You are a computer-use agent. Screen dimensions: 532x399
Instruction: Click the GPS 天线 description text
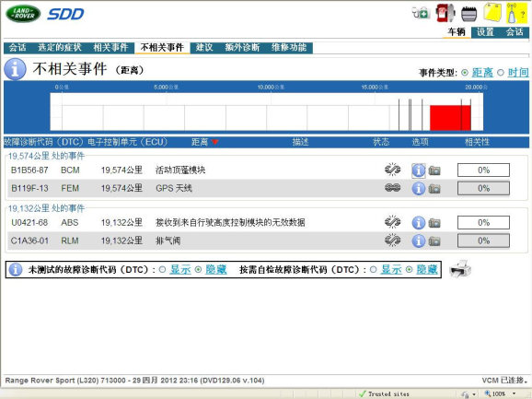pyautogui.click(x=174, y=188)
